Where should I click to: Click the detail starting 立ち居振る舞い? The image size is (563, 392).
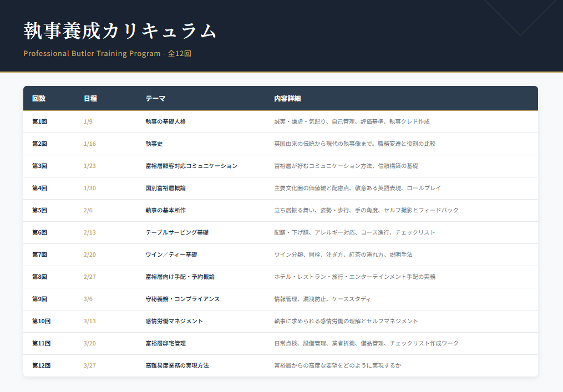click(x=366, y=210)
